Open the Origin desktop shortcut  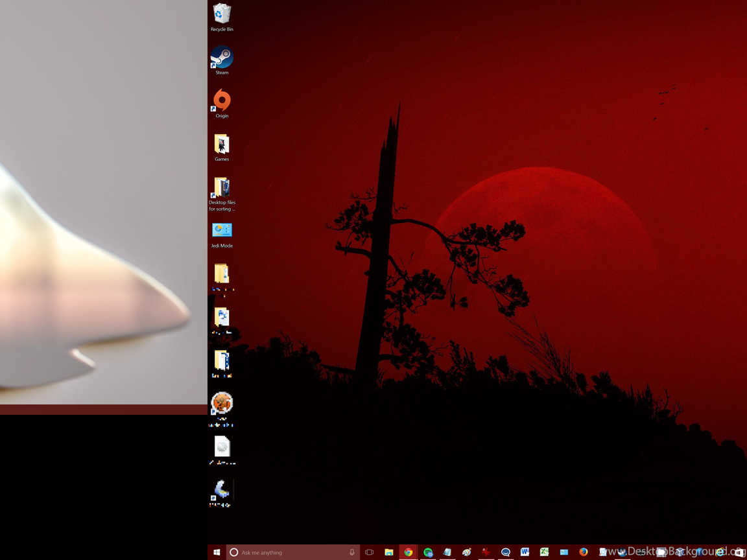coord(222,101)
